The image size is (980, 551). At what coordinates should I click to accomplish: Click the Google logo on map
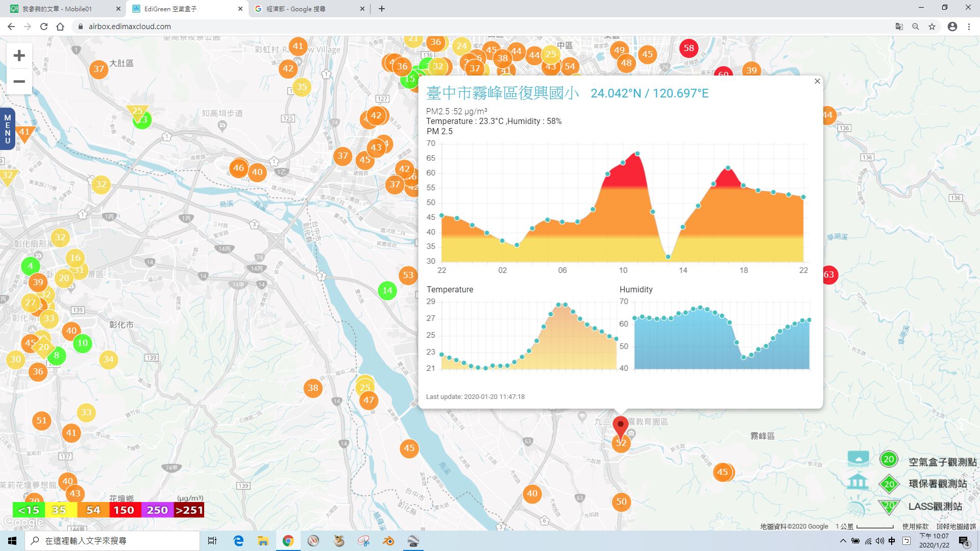(x=23, y=522)
